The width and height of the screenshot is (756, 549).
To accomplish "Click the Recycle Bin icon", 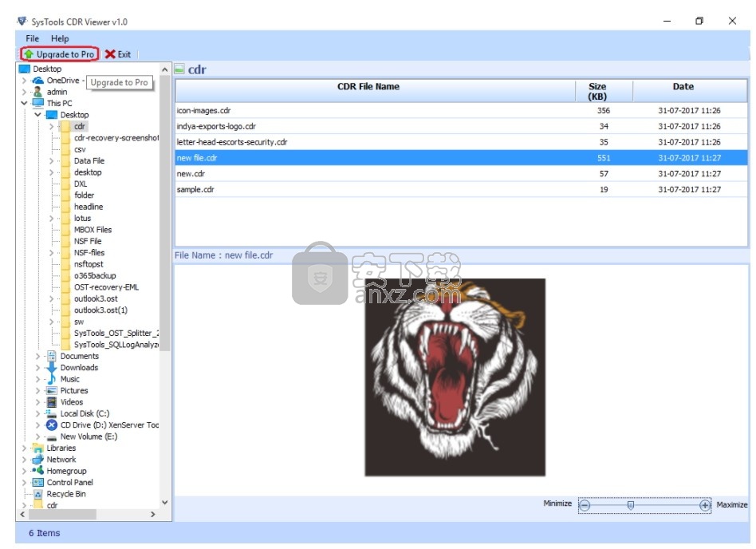I will (x=37, y=495).
